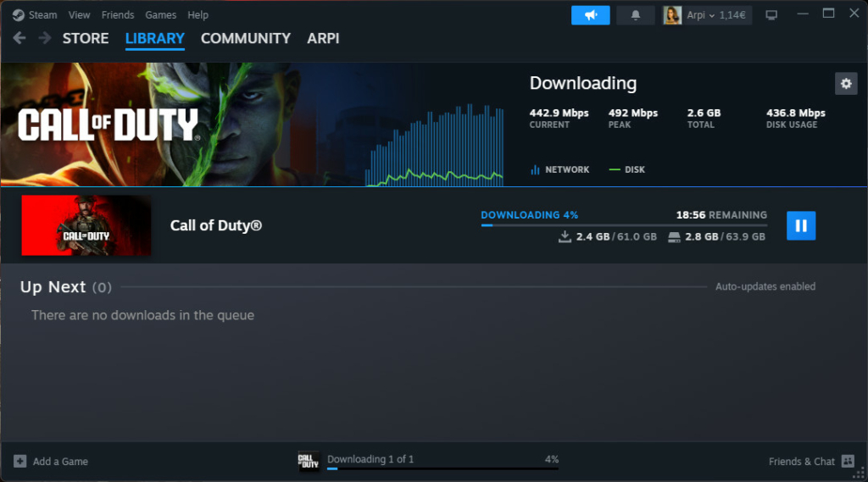The height and width of the screenshot is (482, 868).
Task: Open the ARPI profile tab
Action: 323,38
